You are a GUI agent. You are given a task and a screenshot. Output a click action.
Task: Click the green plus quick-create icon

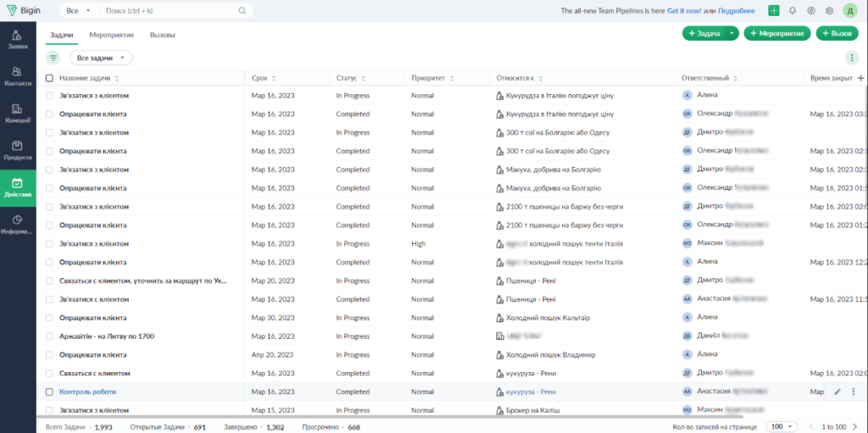[774, 11]
